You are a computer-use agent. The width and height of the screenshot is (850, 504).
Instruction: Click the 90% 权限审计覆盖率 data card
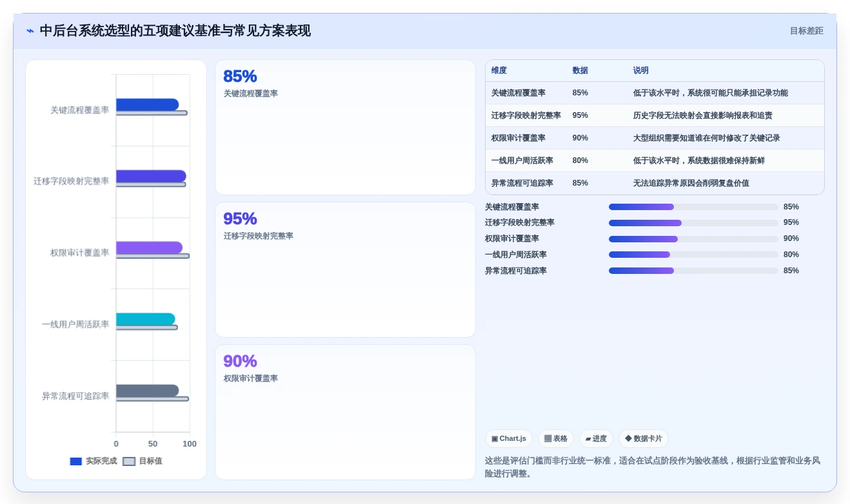tap(345, 412)
